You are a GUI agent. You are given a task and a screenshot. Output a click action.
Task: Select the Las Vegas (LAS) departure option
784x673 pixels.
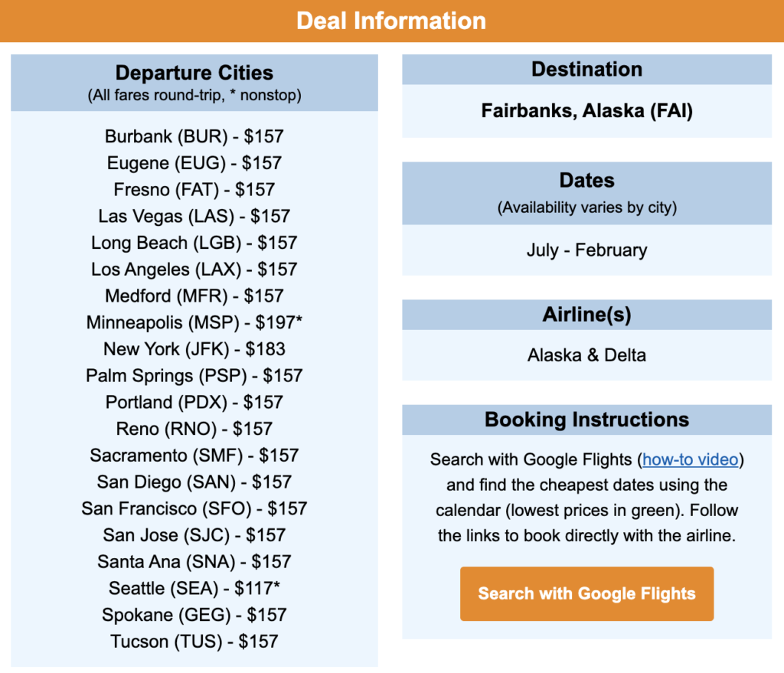coord(194,216)
